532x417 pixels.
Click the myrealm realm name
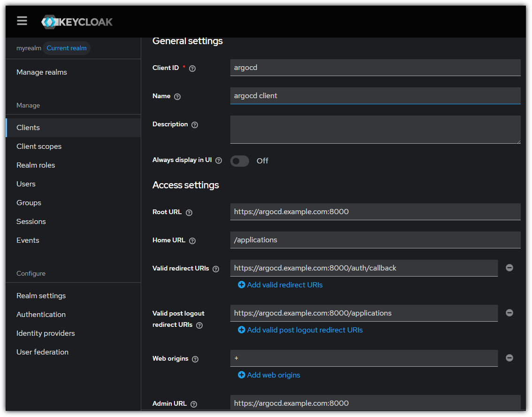click(29, 48)
